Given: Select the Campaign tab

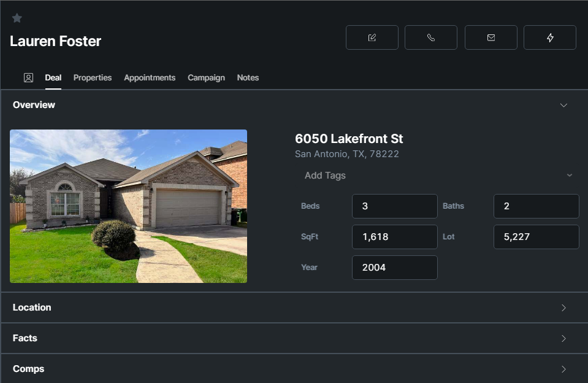Looking at the screenshot, I should tap(206, 78).
